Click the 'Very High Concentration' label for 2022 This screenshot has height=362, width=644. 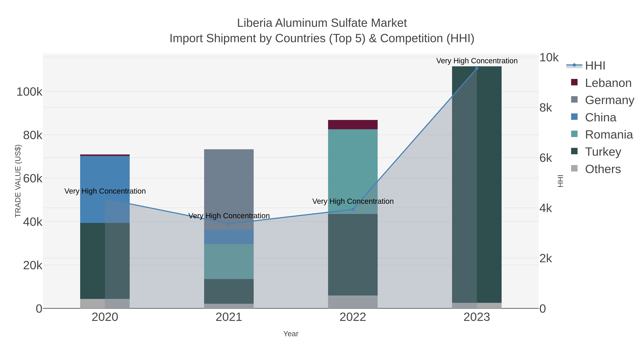point(353,201)
